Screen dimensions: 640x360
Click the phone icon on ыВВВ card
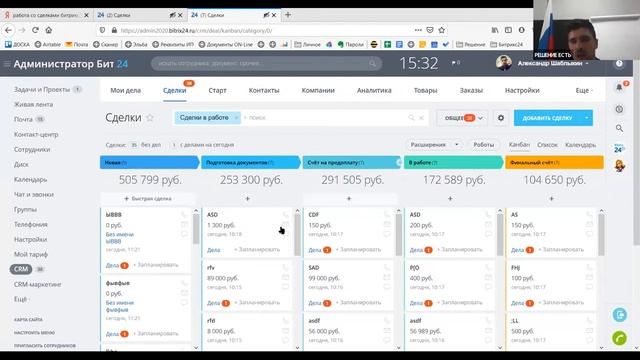[x=184, y=215]
